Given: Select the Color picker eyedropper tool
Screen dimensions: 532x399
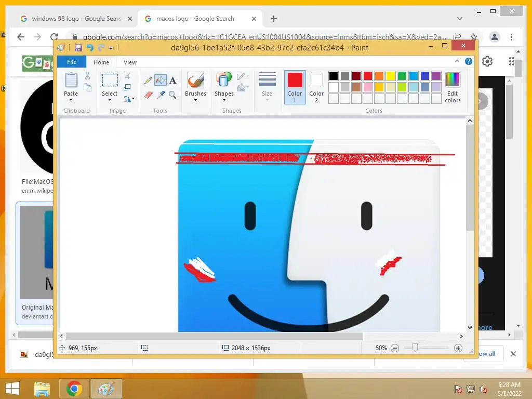Looking at the screenshot, I should 161,95.
